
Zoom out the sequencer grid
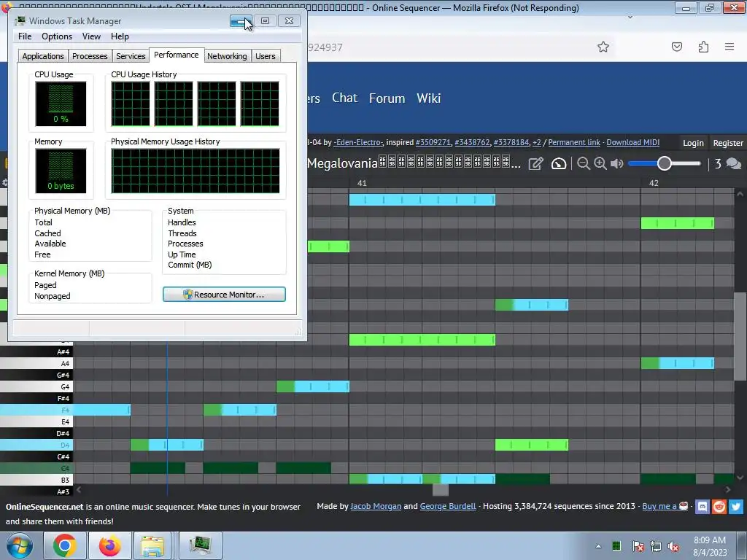click(583, 164)
